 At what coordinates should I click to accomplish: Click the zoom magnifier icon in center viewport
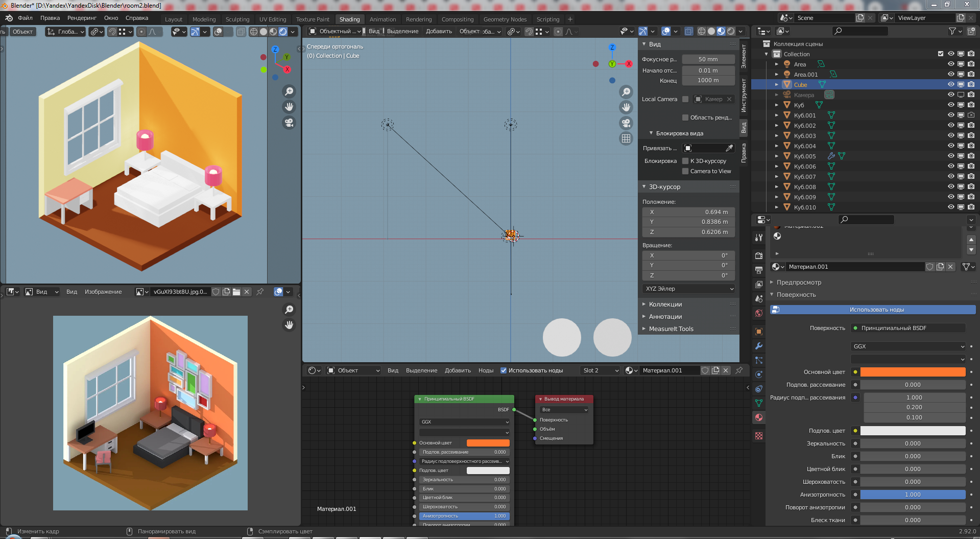tap(626, 92)
